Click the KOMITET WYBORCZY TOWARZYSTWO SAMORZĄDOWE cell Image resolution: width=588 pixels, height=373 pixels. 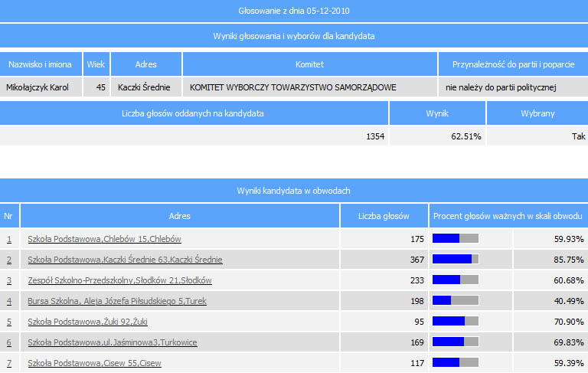coord(292,87)
